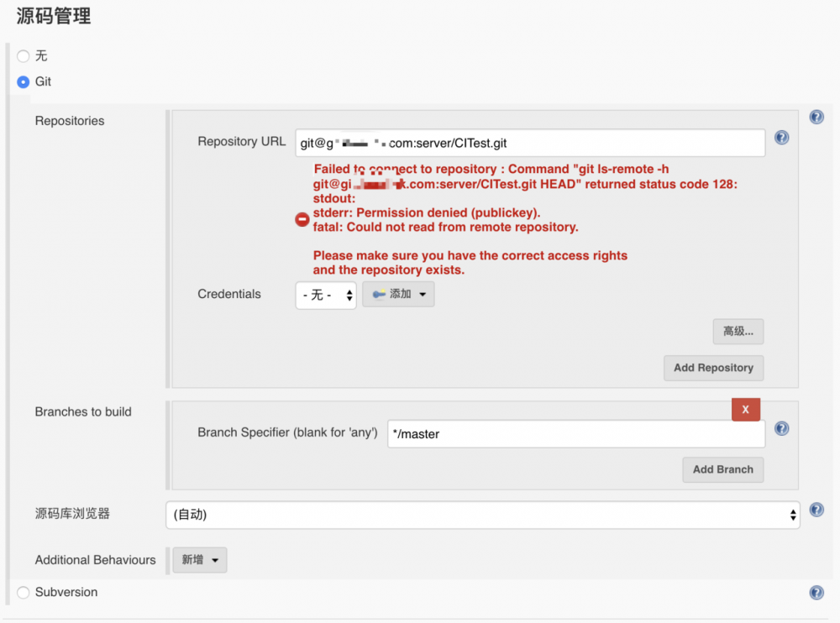
Task: Click the 源码管理 page heading
Action: [53, 16]
